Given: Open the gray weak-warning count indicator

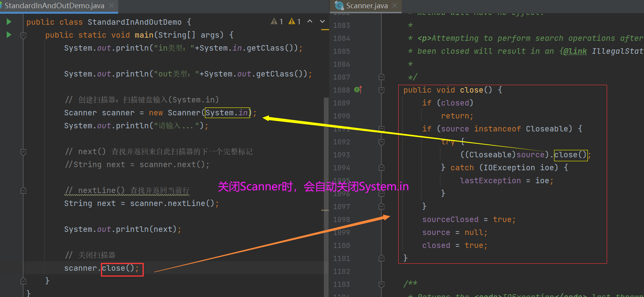Looking at the screenshot, I should coord(277,22).
